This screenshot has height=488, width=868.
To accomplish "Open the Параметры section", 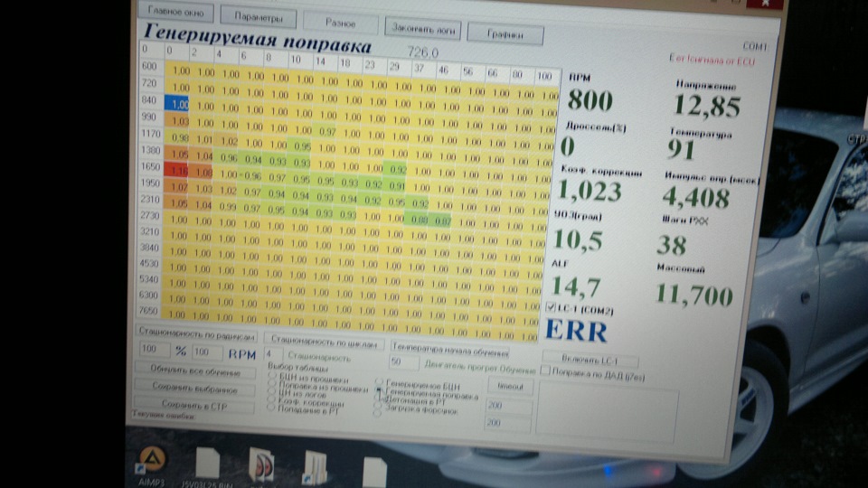I will (258, 16).
